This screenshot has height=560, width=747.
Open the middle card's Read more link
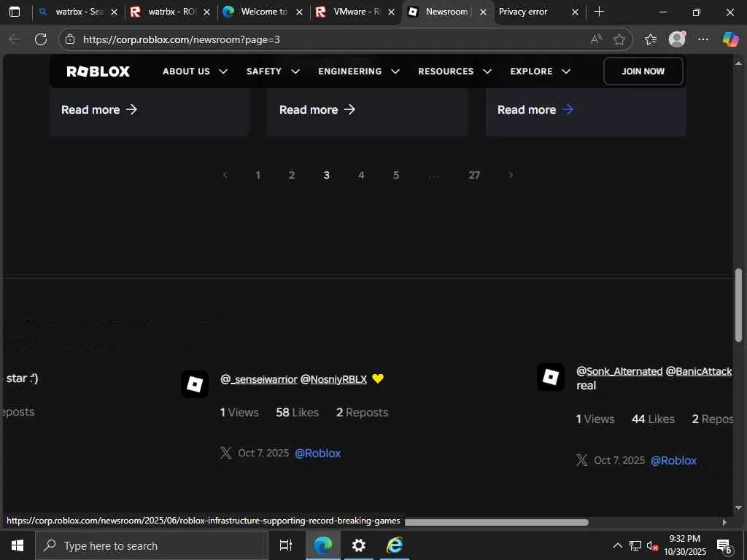(317, 109)
